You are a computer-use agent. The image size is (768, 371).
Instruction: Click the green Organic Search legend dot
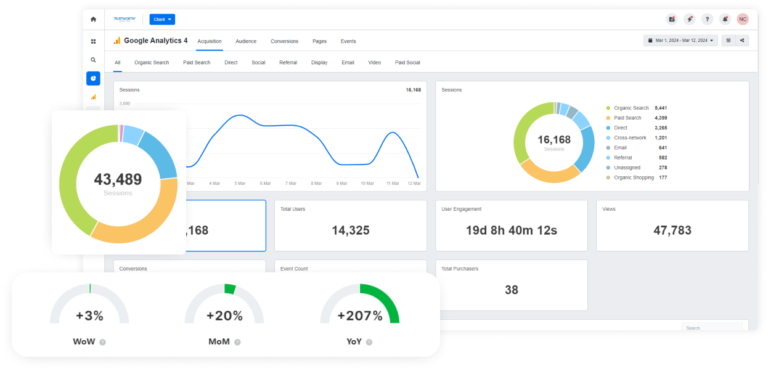click(x=608, y=108)
